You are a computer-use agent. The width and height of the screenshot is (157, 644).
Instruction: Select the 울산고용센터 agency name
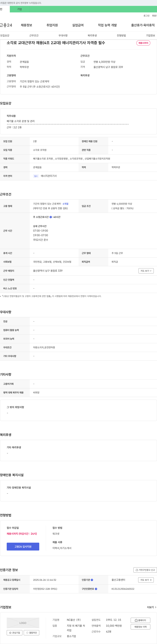pyautogui.click(x=118, y=580)
